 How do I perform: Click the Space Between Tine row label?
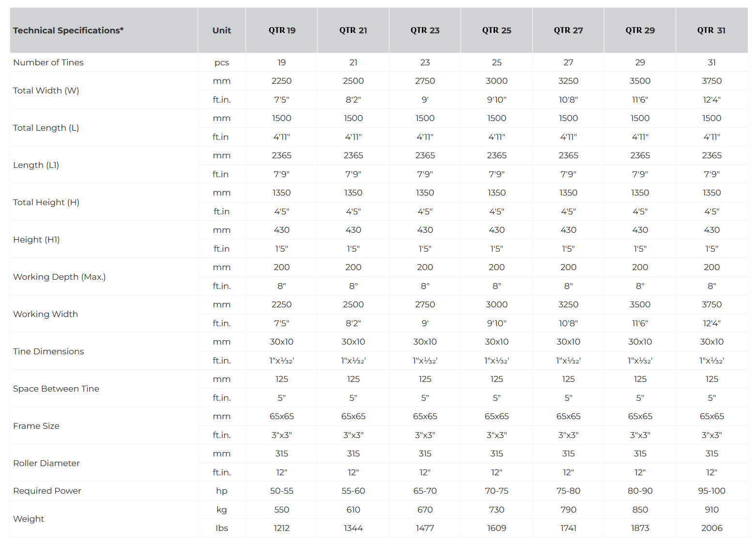click(56, 389)
